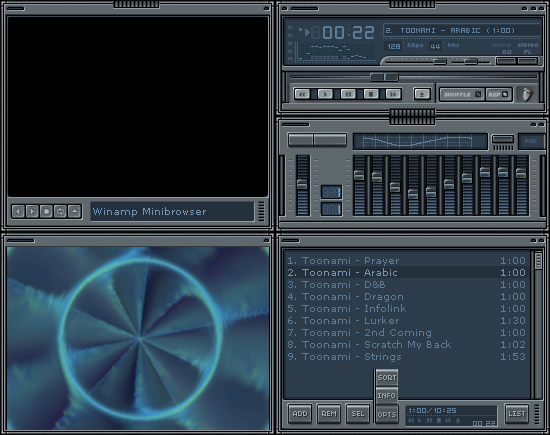Select track "3. Toonami - D&B"
The height and width of the screenshot is (435, 550).
(407, 285)
